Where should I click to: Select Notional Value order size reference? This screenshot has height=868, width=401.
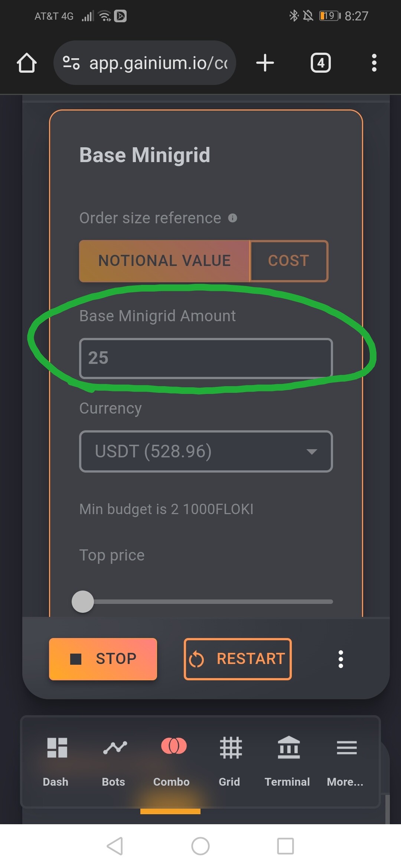164,261
